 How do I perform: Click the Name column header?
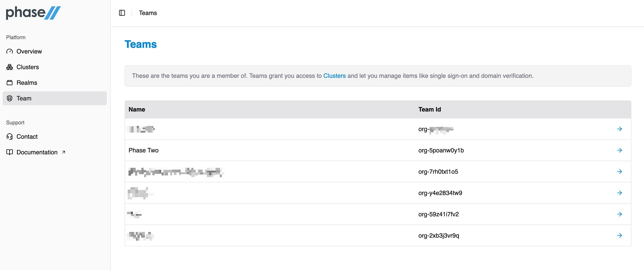(x=137, y=110)
